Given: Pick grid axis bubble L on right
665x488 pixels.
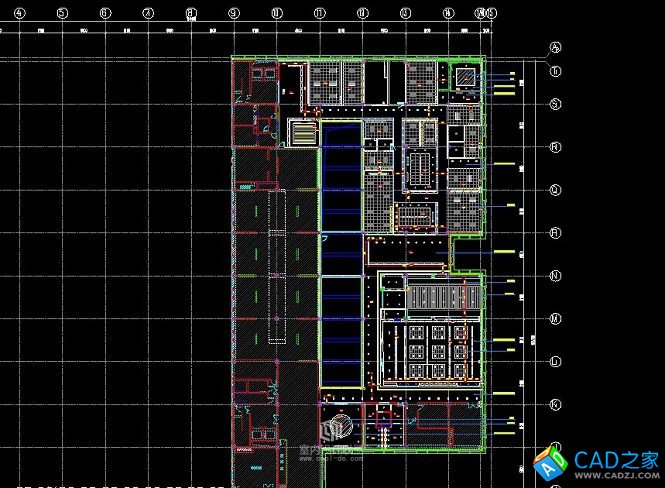Looking at the screenshot, I should [x=555, y=361].
